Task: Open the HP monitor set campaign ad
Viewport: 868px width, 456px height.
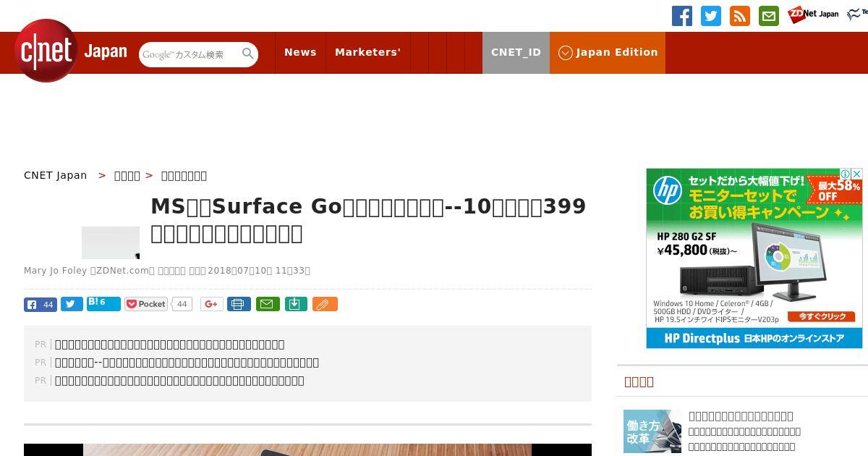Action: click(x=754, y=258)
